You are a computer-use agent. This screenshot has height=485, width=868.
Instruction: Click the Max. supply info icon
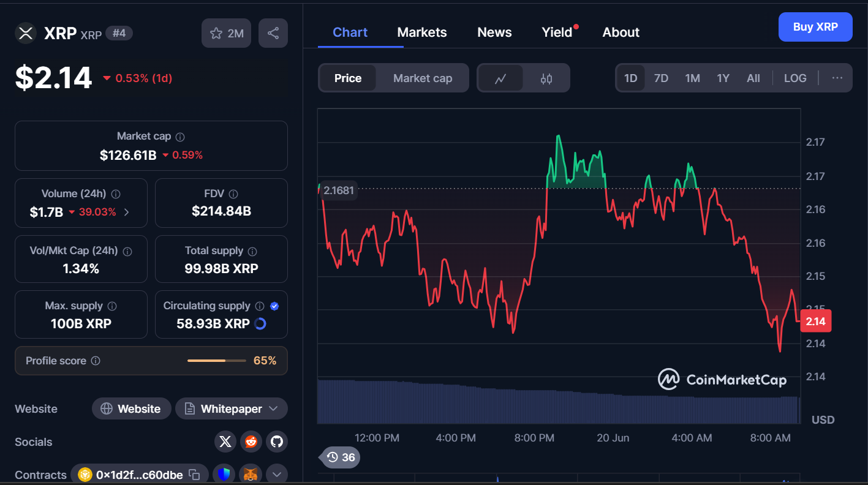(112, 306)
